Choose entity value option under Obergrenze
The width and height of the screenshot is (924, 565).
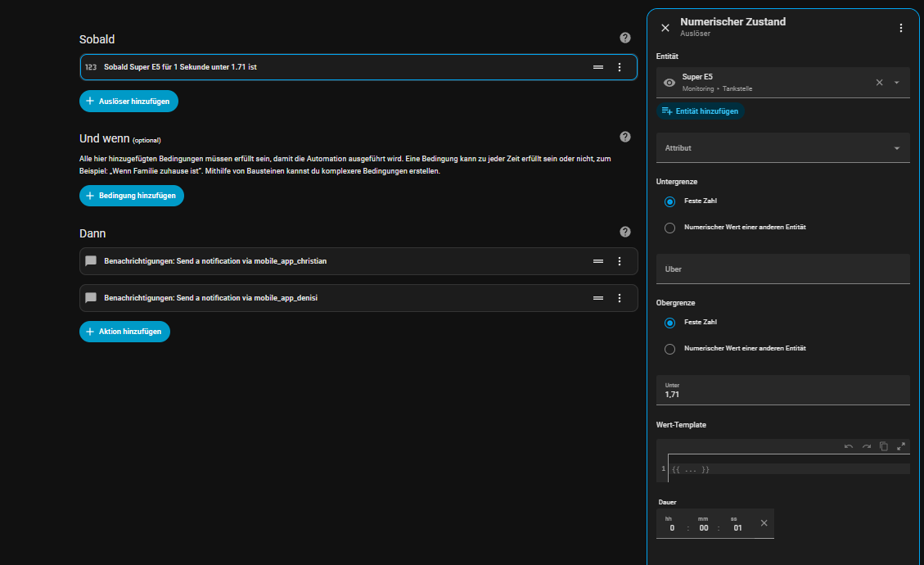coord(670,349)
